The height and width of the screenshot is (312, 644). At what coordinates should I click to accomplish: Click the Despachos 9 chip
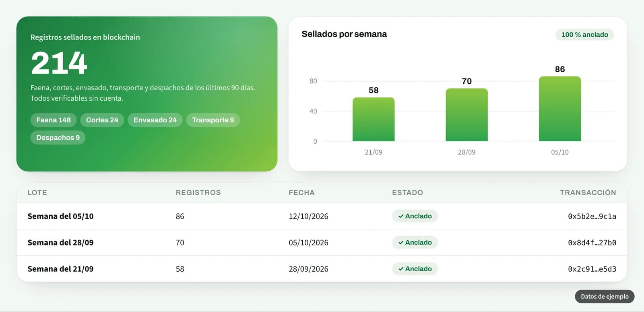pyautogui.click(x=58, y=138)
